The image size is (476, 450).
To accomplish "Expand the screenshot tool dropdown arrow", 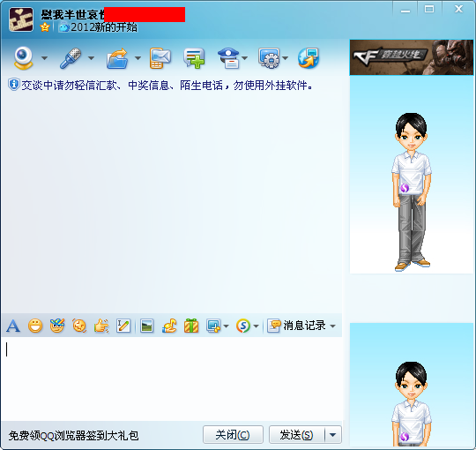I will [226, 326].
